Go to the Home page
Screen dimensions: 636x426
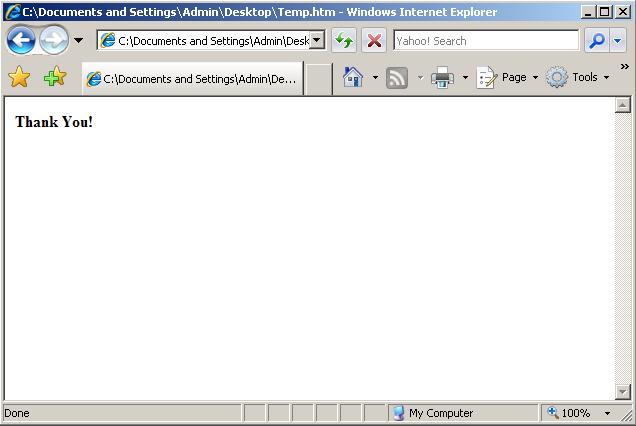352,78
